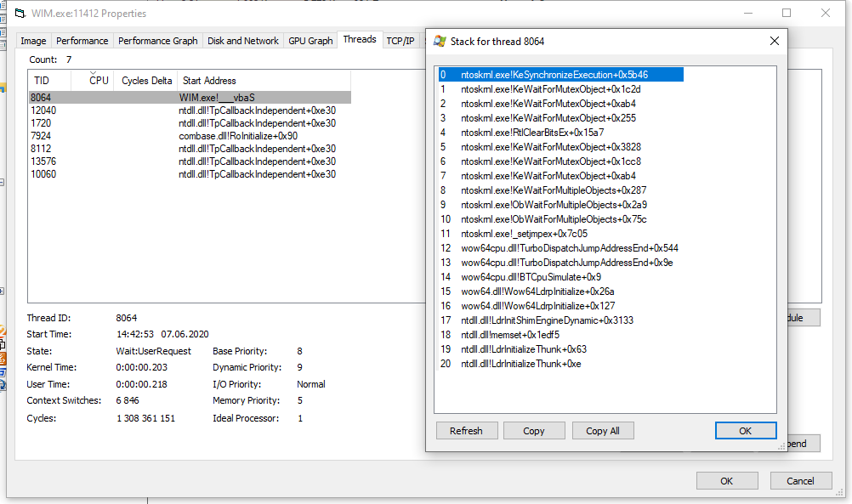Select stack frame 8 KeWaitForMultipleObjects+0x287
The height and width of the screenshot is (504, 852).
tap(560, 190)
